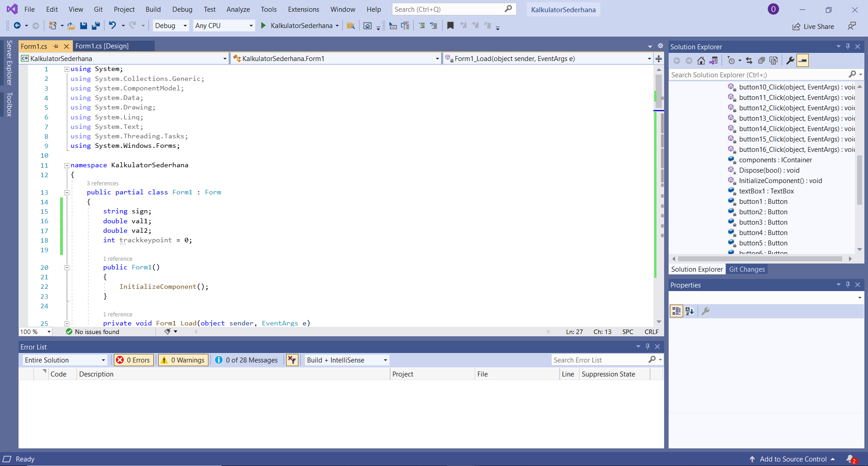Save the current file with Save icon

point(84,26)
